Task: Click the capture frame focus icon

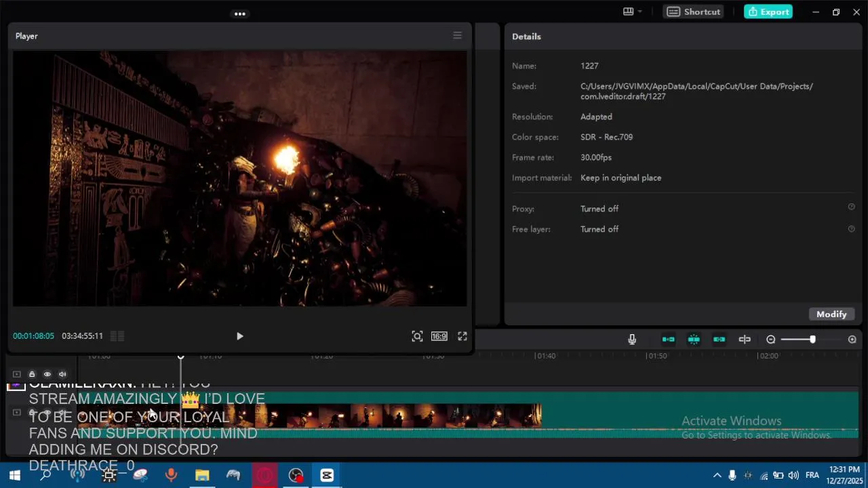Action: (x=417, y=336)
